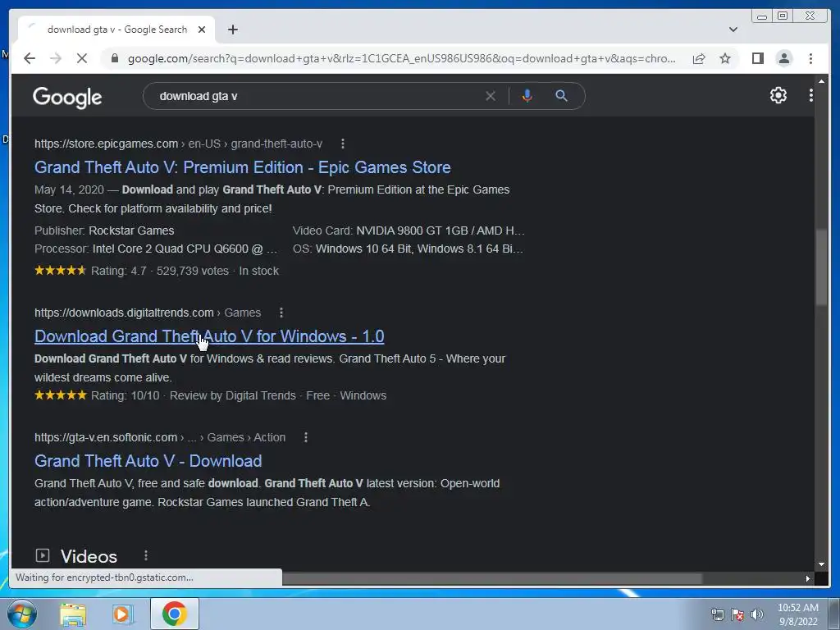Viewport: 840px width, 630px height.
Task: Click the Videos section play icon
Action: [x=43, y=555]
